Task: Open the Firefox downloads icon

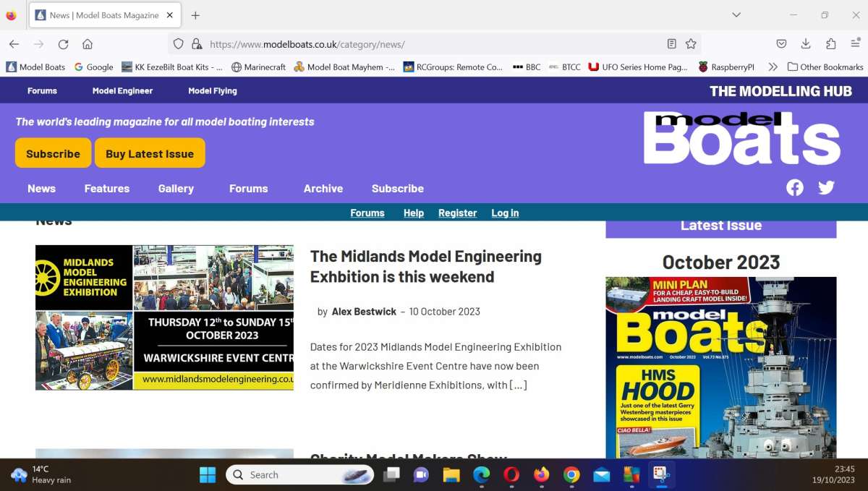Action: [x=806, y=44]
